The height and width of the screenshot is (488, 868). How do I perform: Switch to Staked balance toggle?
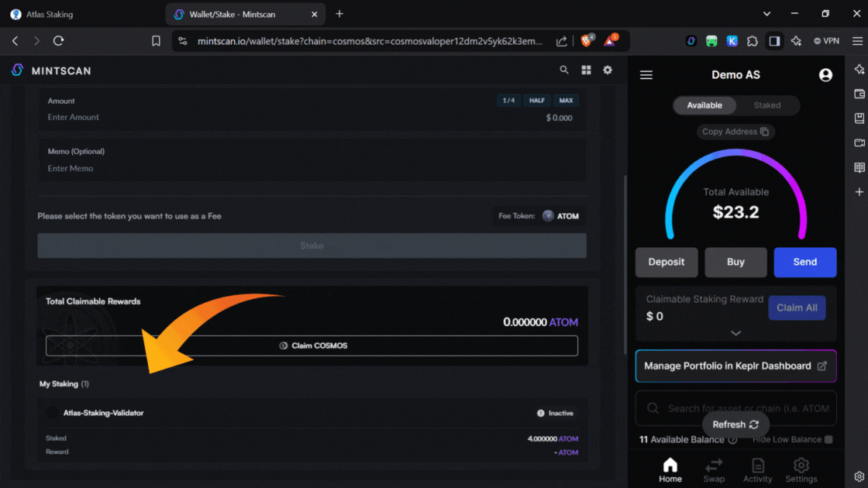[x=766, y=105]
